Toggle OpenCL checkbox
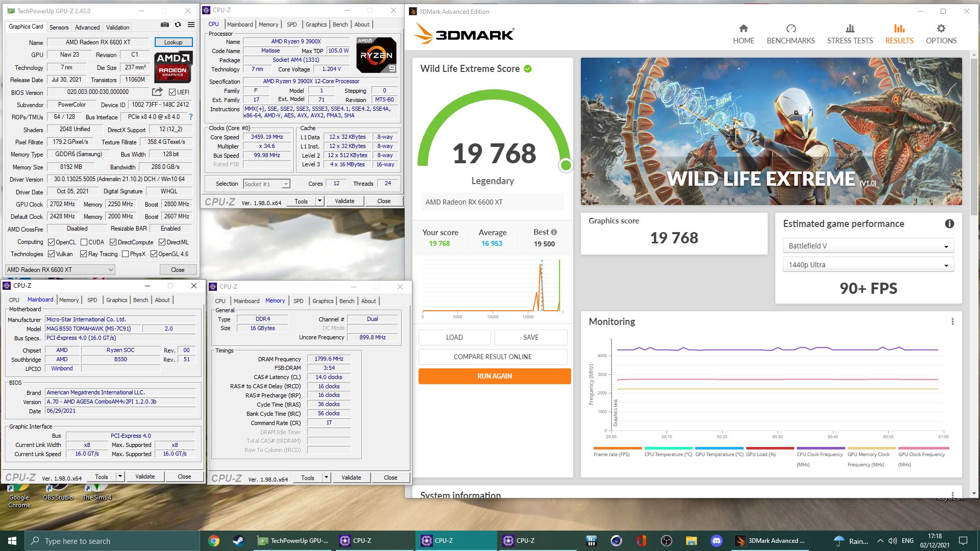Image resolution: width=980 pixels, height=551 pixels. pos(51,242)
